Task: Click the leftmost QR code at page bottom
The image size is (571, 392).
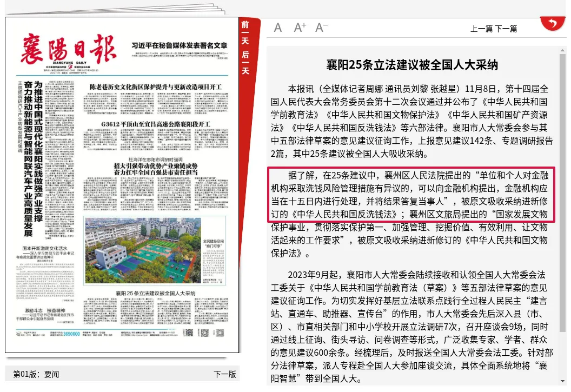Action: point(189,333)
